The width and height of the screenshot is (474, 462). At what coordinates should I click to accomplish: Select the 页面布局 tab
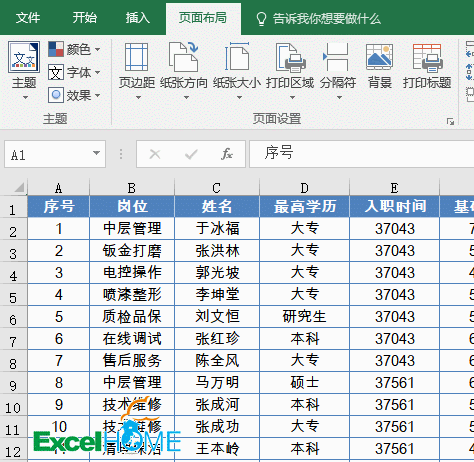click(203, 18)
